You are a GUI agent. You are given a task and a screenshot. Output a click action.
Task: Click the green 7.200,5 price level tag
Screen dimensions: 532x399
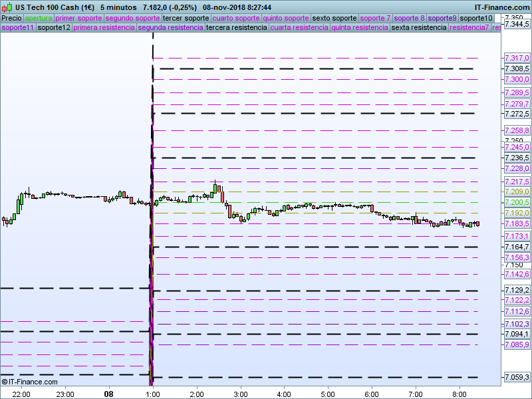tap(517, 202)
